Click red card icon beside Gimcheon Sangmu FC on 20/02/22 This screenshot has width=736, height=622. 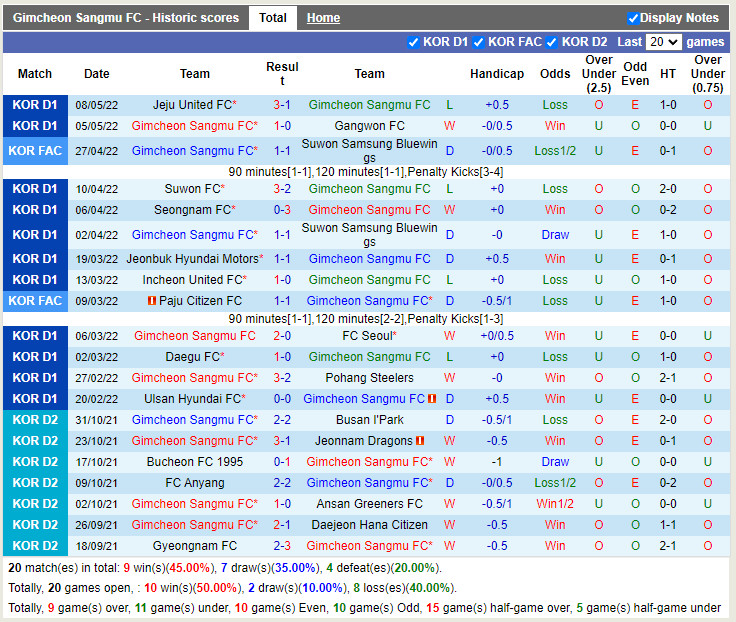(432, 399)
